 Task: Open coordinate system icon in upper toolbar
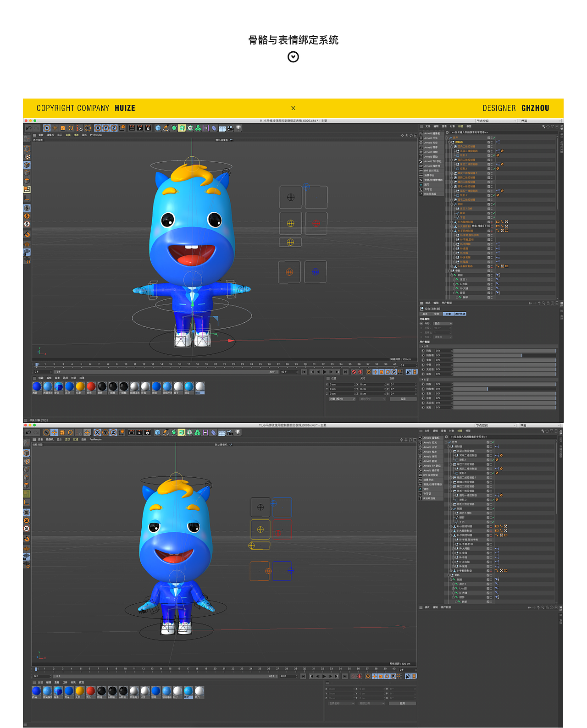click(122, 128)
